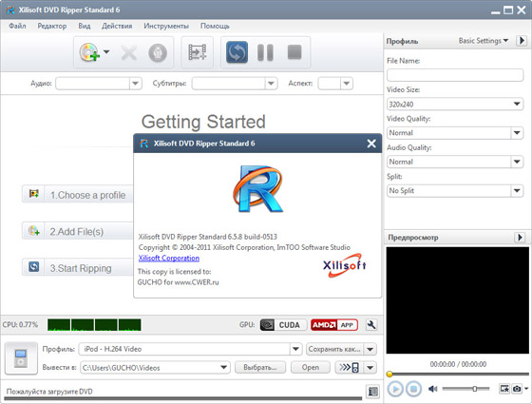Open the Сохранить как dropdown arrow
Image resolution: width=532 pixels, height=404 pixels.
370,349
